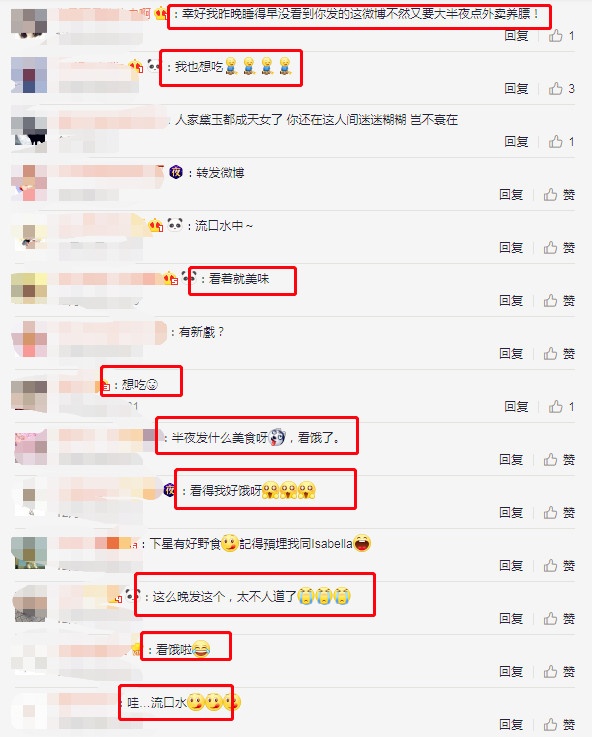This screenshot has width=592, height=737.
Task: Like the '看得我好饿呀' comment
Action: tap(559, 513)
